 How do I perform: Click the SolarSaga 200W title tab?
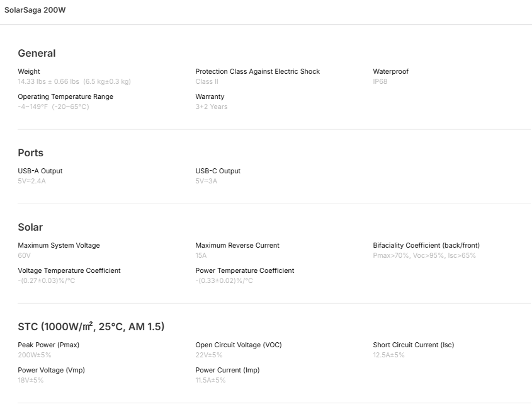pyautogui.click(x=35, y=10)
